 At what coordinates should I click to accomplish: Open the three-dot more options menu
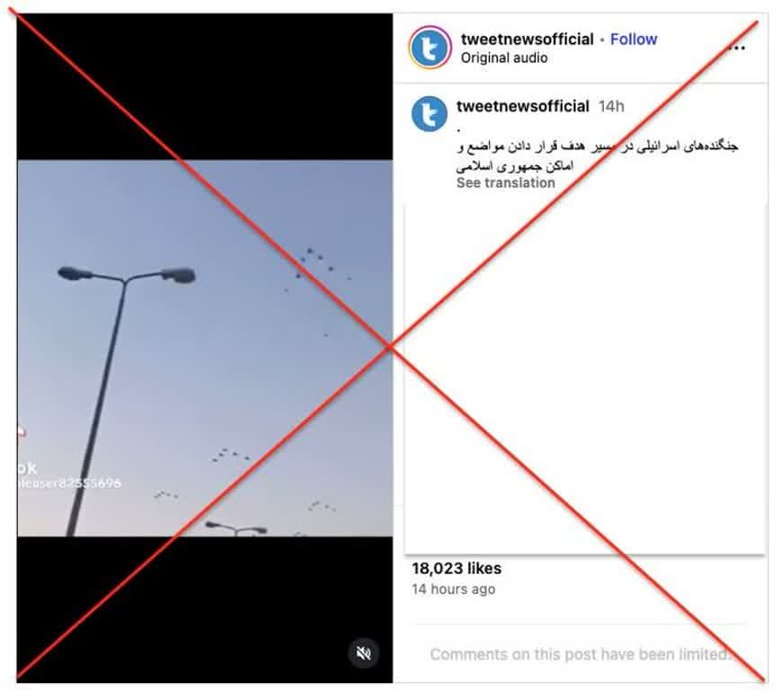[x=737, y=48]
